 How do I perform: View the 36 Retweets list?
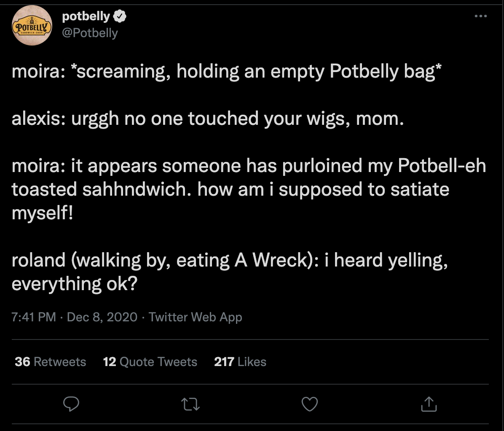point(50,362)
